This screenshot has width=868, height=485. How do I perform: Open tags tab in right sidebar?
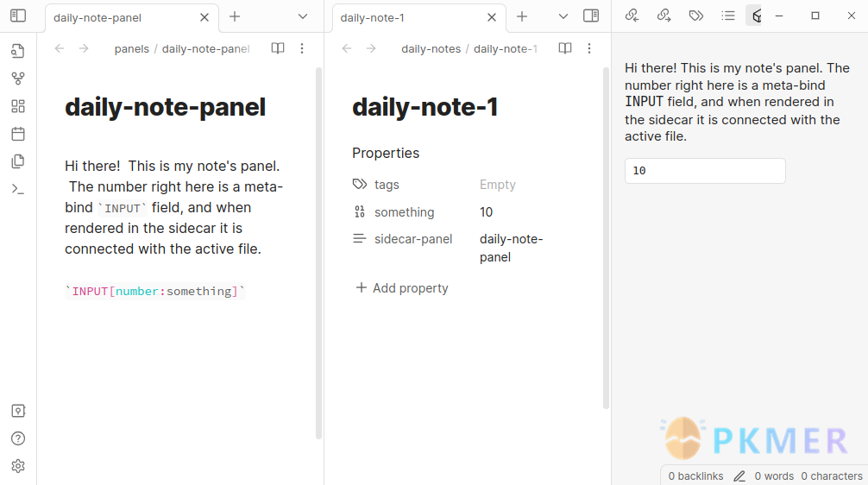tap(695, 16)
